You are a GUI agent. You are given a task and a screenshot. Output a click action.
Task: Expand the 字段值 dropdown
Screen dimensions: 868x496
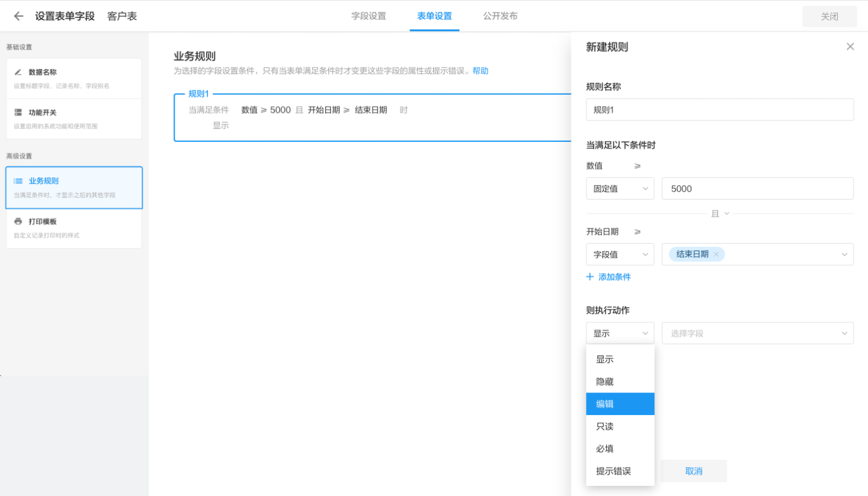[x=620, y=254]
